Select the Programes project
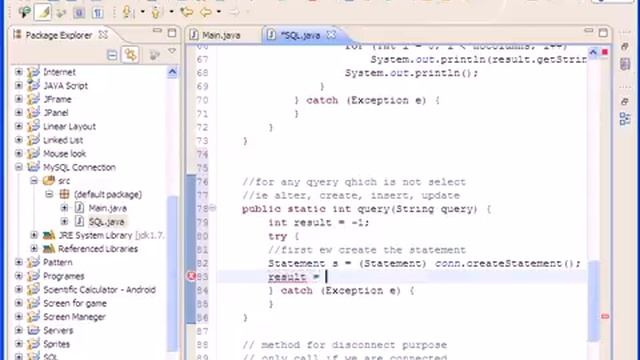This screenshot has width=640, height=360. point(63,276)
